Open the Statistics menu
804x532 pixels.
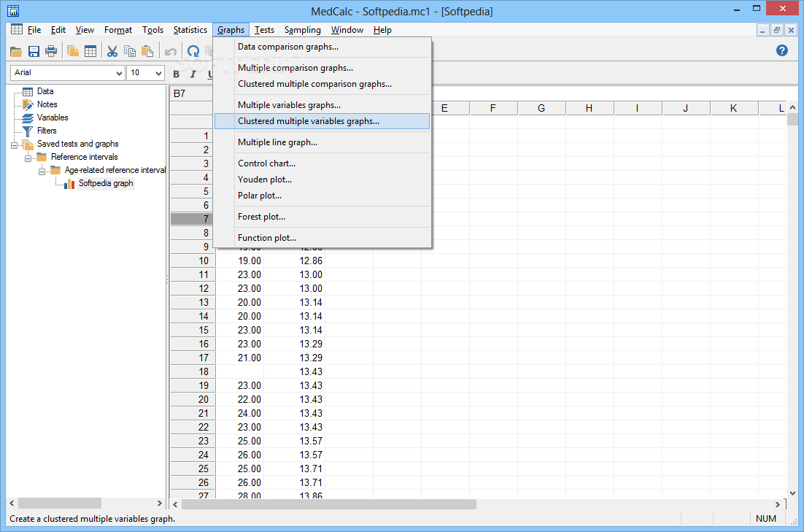(x=190, y=30)
